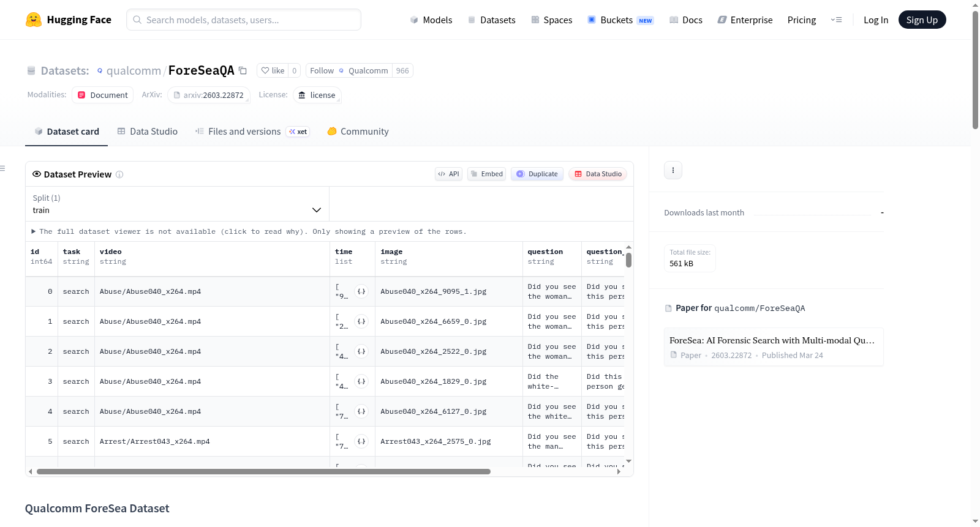Click the license tag
The image size is (980, 527).
click(x=317, y=95)
